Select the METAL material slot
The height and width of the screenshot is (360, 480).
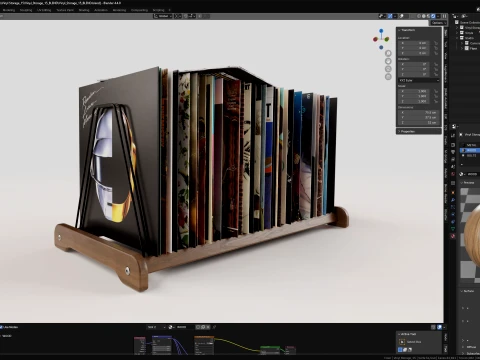click(x=471, y=145)
